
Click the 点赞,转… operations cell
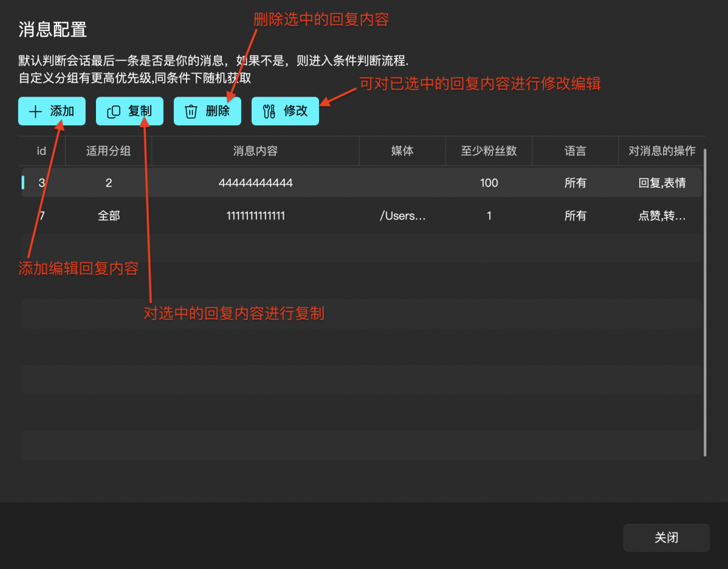tap(661, 216)
